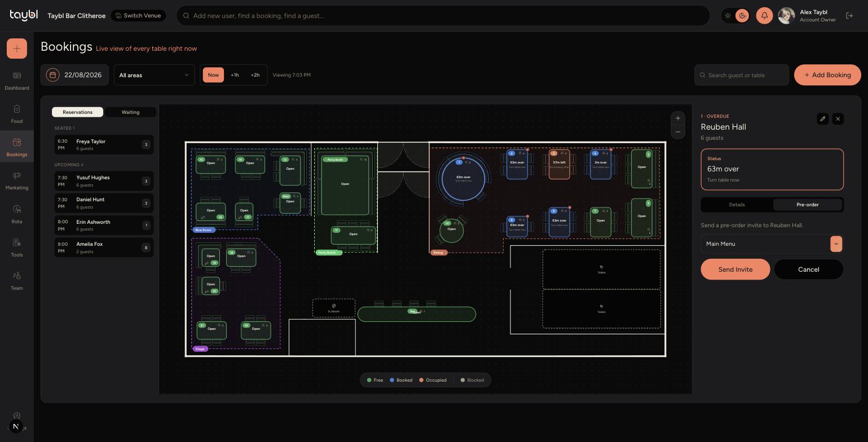Open the Main Menu pre-order dropdown
The image size is (868, 442).
pos(772,244)
